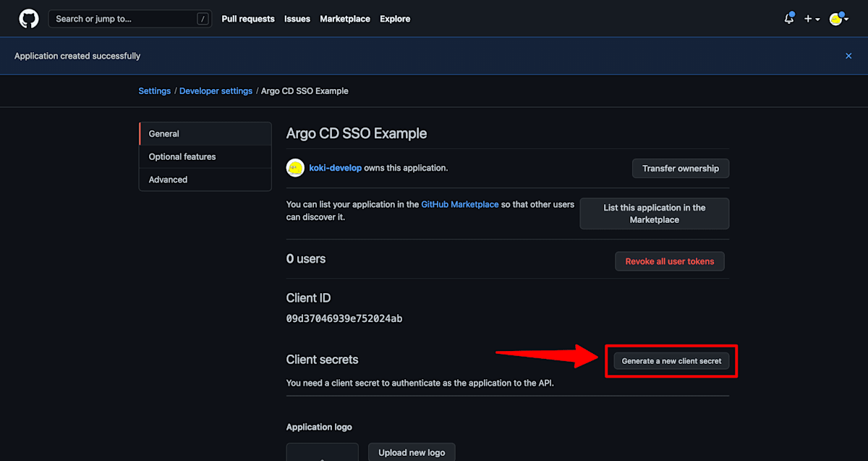The height and width of the screenshot is (461, 868).
Task: Open the notifications bell
Action: (789, 19)
